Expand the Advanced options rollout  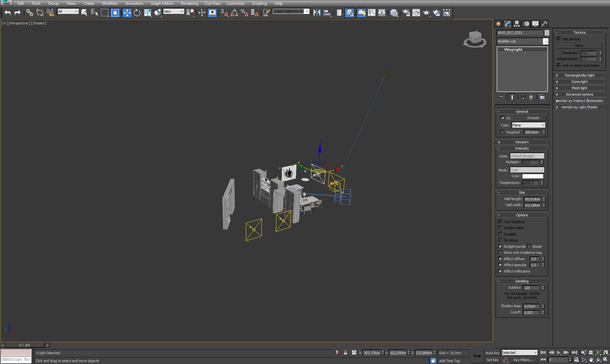(x=579, y=94)
